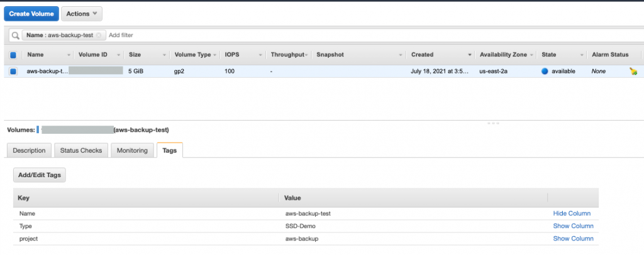The height and width of the screenshot is (255, 644).
Task: Click the Type tag key
Action: click(25, 226)
